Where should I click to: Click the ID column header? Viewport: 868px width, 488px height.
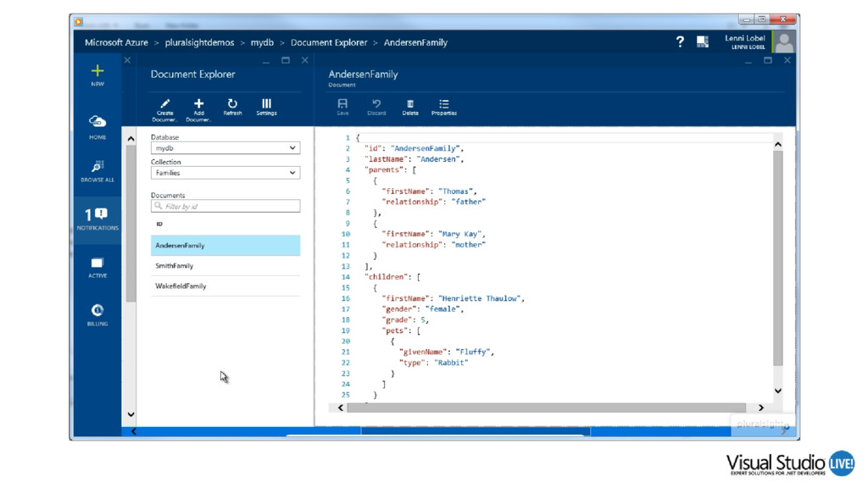click(x=159, y=224)
